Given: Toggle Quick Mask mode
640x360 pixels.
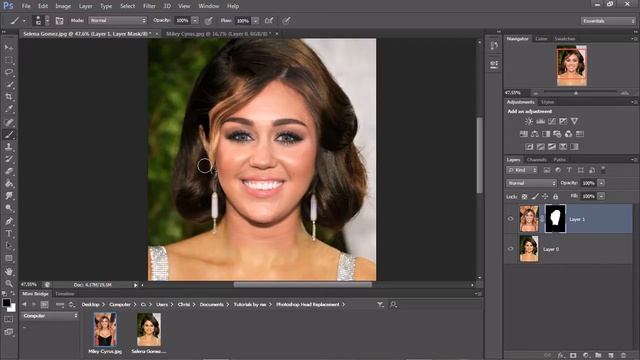Looking at the screenshot, I should pos(9,319).
